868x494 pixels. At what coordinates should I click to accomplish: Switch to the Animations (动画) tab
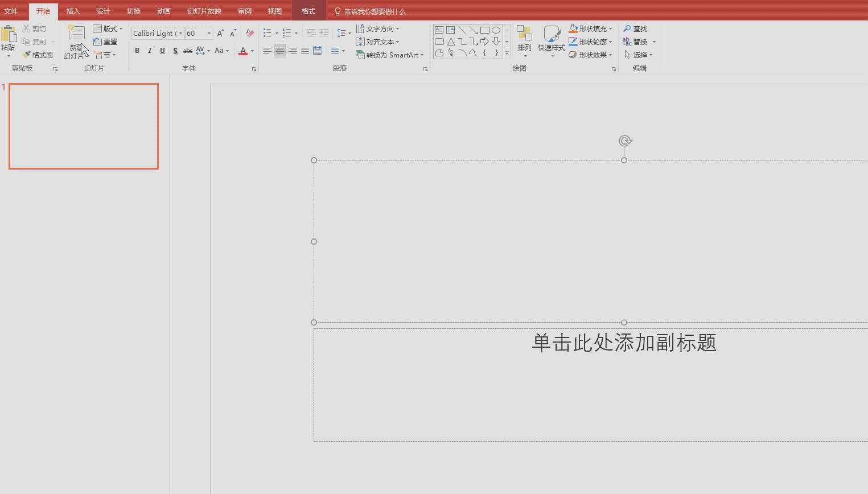point(163,11)
